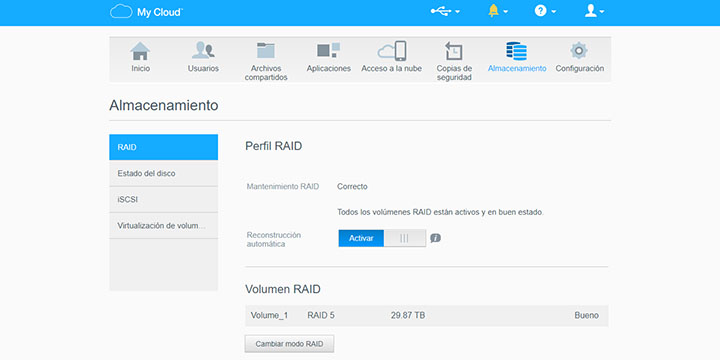The height and width of the screenshot is (360, 720).
Task: Open the iSCSI section
Action: click(163, 200)
